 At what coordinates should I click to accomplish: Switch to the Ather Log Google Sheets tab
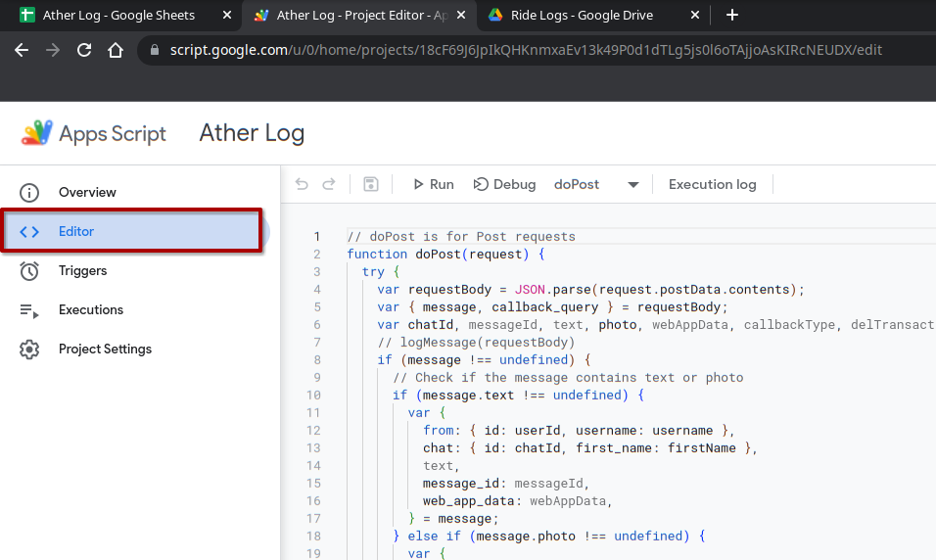118,15
